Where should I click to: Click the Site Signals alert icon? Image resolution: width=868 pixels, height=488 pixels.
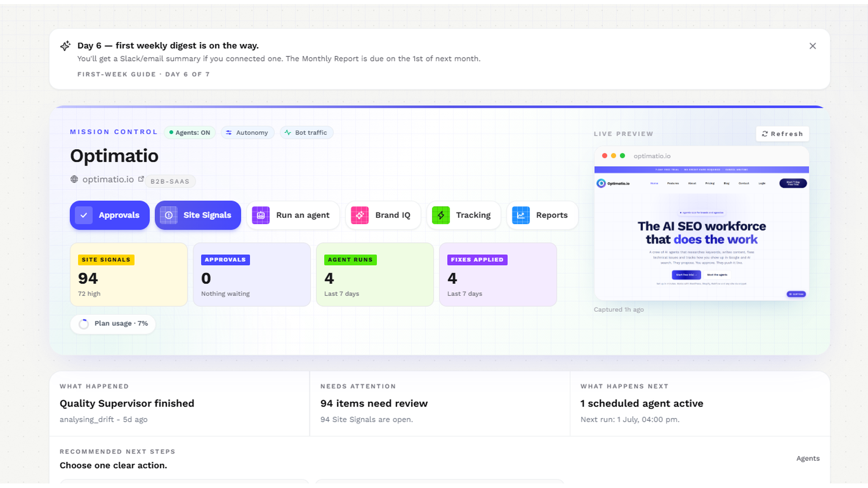(169, 216)
